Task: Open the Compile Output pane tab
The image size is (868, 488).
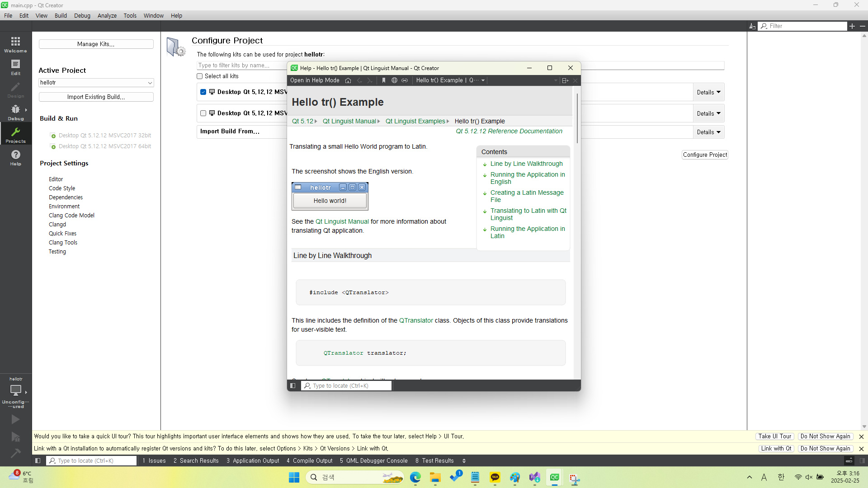Action: coord(309,461)
